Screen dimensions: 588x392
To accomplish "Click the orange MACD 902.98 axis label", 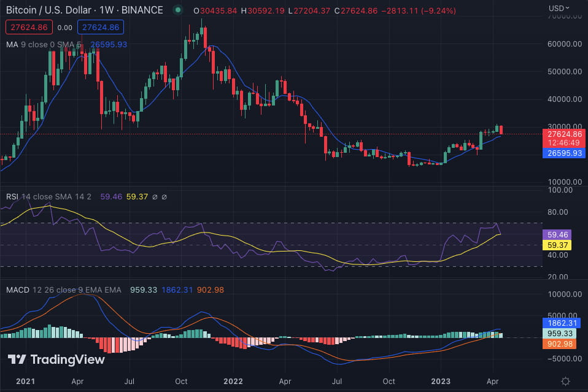I will 560,344.
